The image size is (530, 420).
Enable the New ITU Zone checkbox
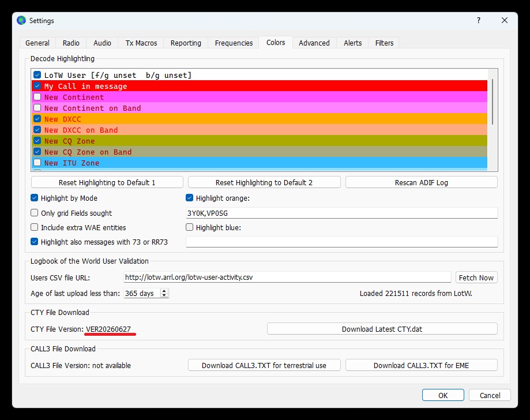click(37, 163)
